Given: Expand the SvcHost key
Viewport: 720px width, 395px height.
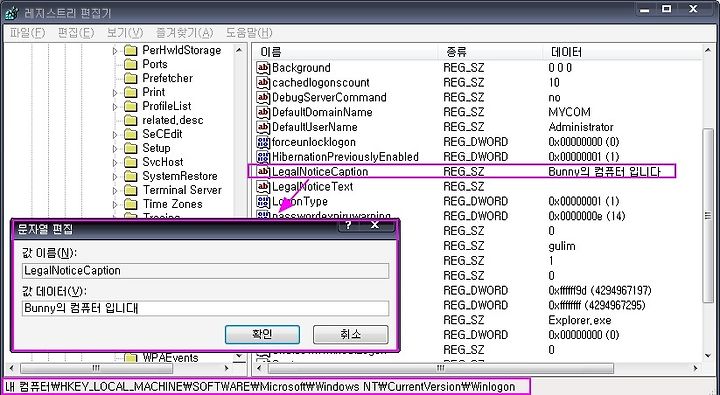Looking at the screenshot, I should tap(115, 163).
